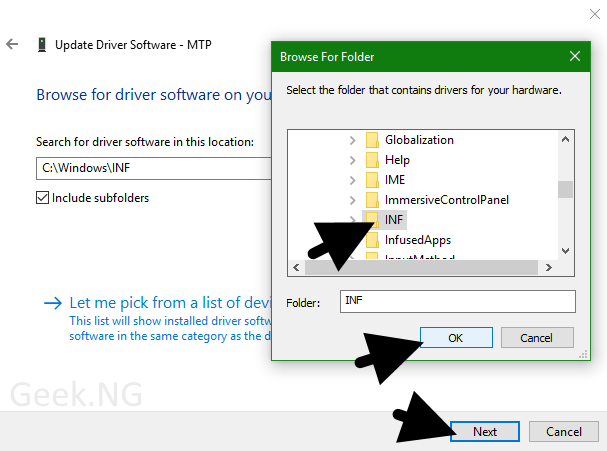Cancel the Update Driver Software wizard
This screenshot has height=451, width=607.
tap(564, 431)
